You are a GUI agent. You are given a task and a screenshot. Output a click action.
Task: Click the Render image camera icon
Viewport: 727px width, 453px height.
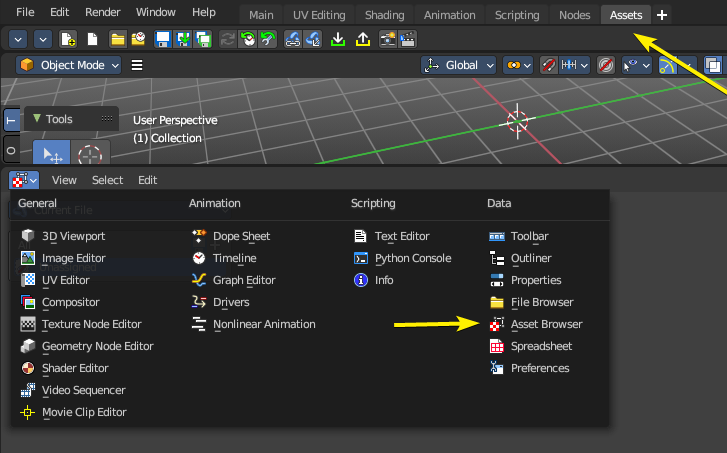[x=388, y=39]
